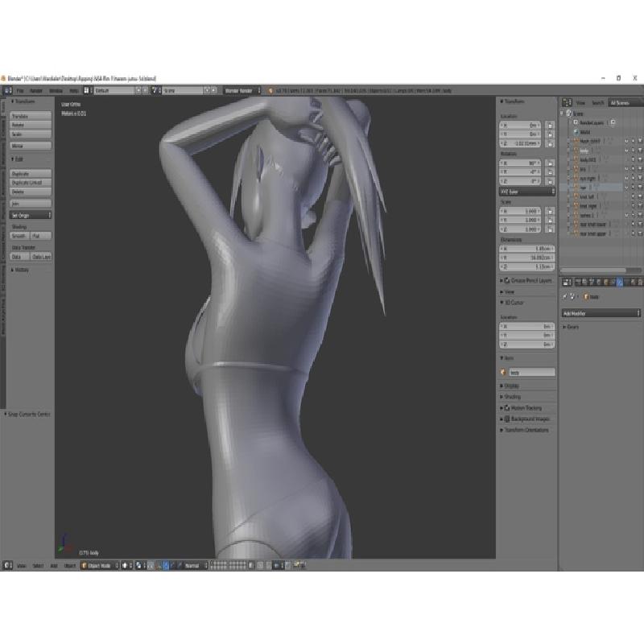This screenshot has height=644, width=644.
Task: Click the pin icon in the properties breadcrumb
Action: pyautogui.click(x=566, y=296)
